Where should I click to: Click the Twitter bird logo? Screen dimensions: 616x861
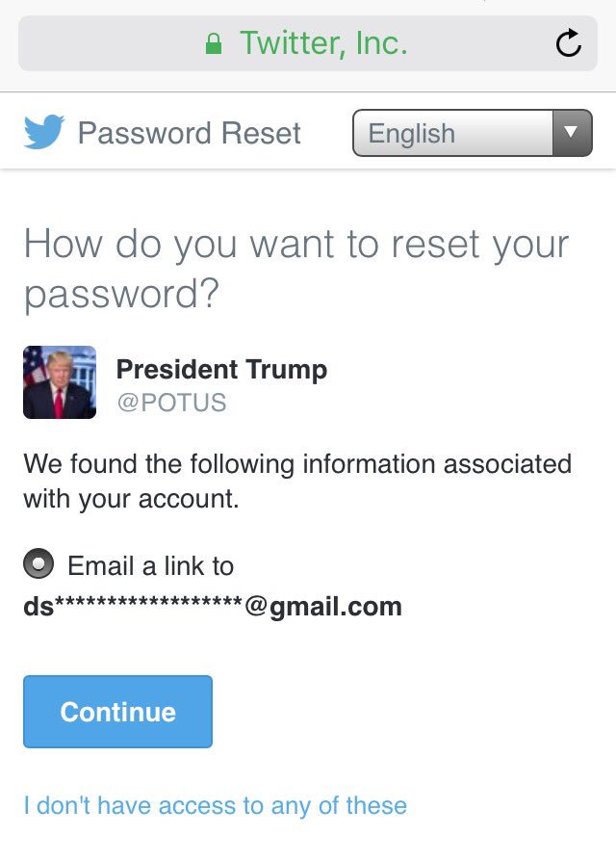point(44,132)
